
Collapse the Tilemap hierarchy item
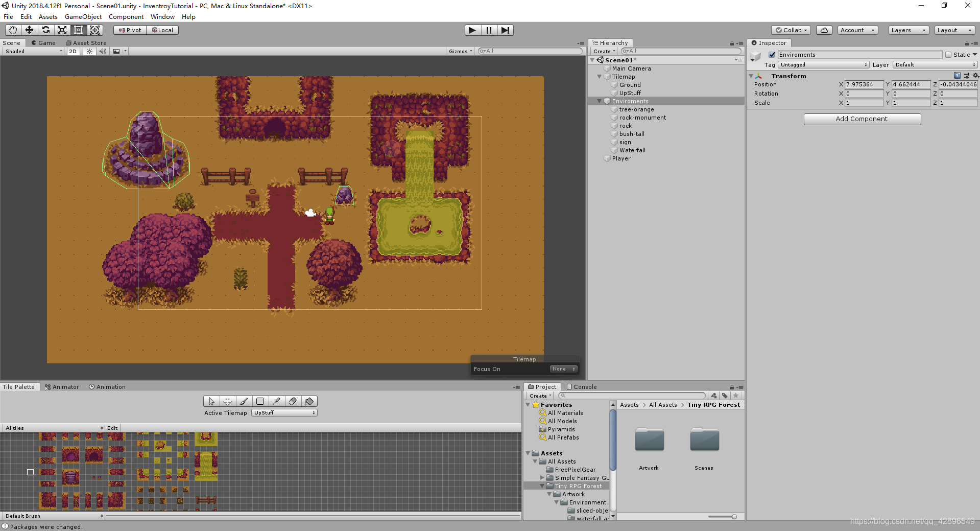point(600,77)
